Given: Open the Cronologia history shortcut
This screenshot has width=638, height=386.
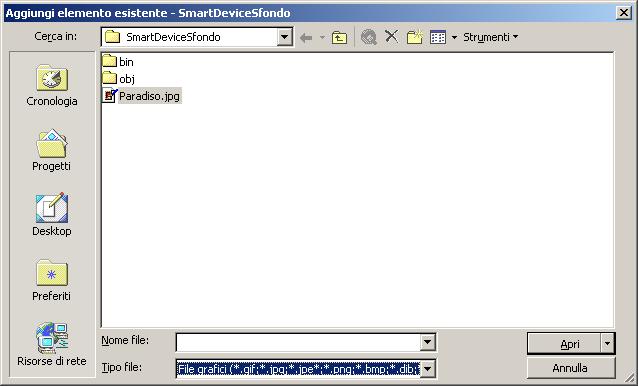Looking at the screenshot, I should pos(52,85).
